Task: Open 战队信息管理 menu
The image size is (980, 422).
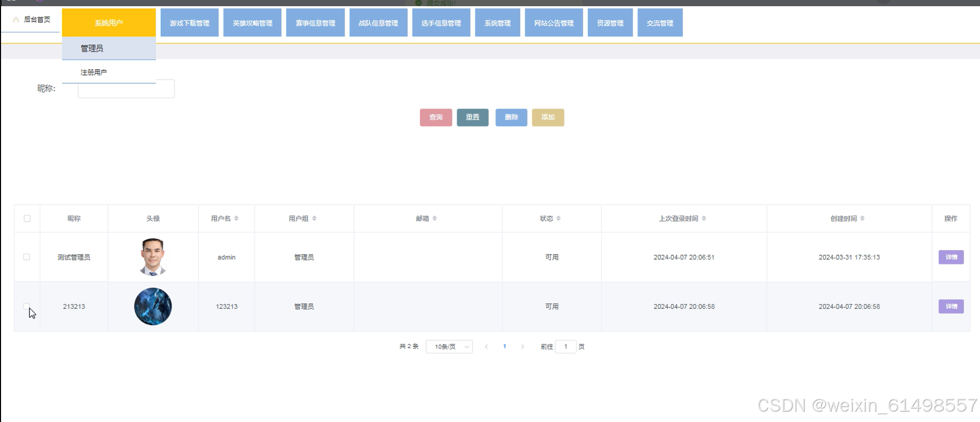Action: (x=378, y=23)
